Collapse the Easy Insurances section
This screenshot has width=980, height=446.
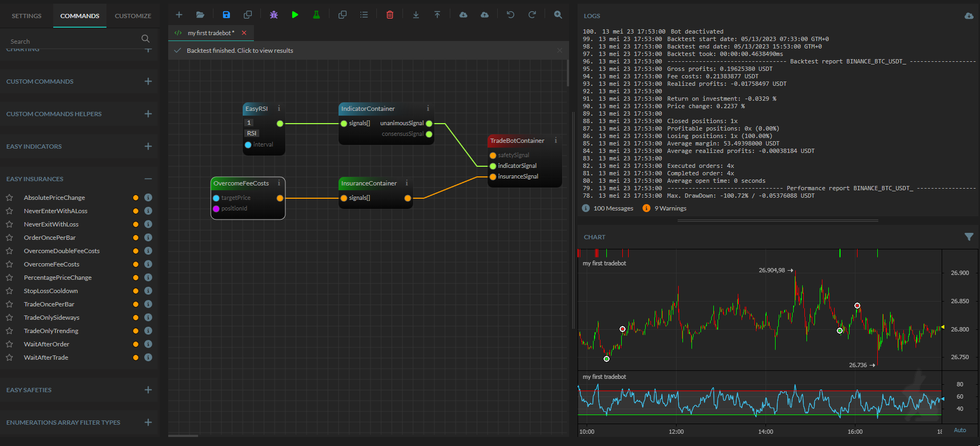[148, 179]
